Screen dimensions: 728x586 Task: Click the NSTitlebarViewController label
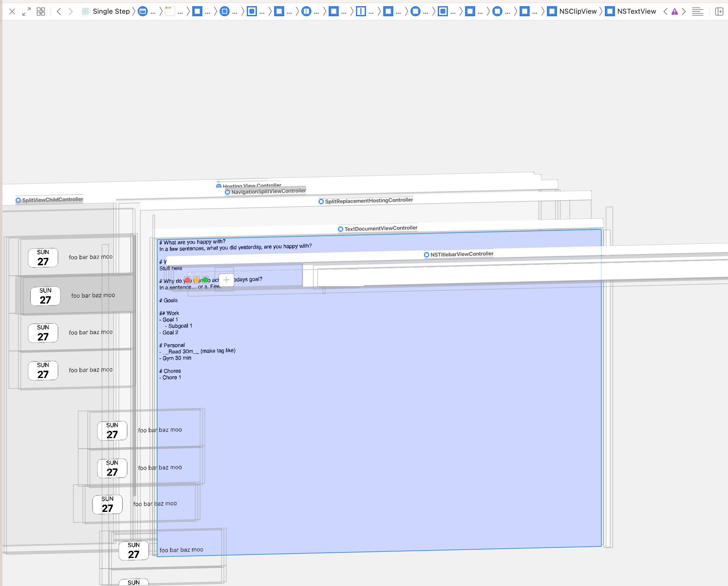point(462,254)
